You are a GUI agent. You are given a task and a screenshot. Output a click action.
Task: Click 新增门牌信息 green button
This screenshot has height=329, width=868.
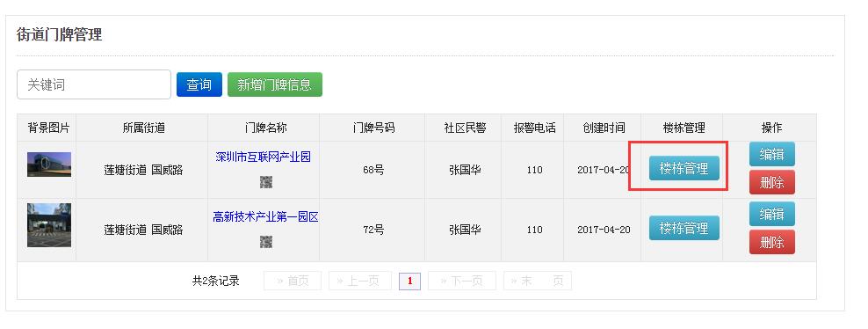click(x=275, y=84)
